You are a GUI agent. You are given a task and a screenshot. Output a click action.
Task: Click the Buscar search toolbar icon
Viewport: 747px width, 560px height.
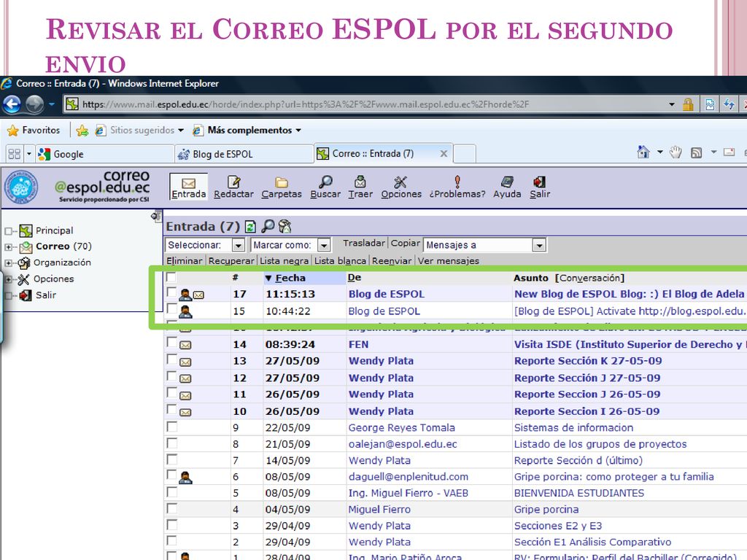coord(325,182)
